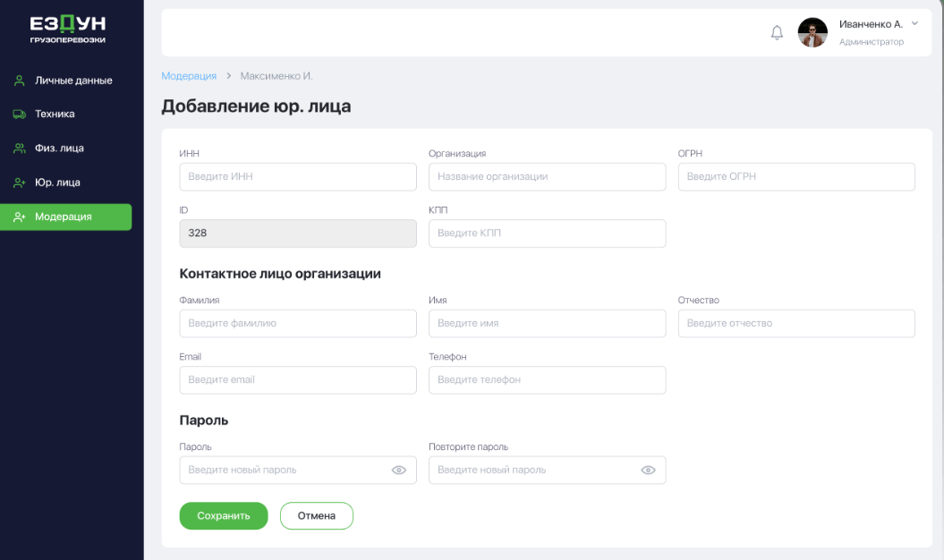The height and width of the screenshot is (560, 944).
Task: Click the Название организации input field
Action: click(x=547, y=177)
